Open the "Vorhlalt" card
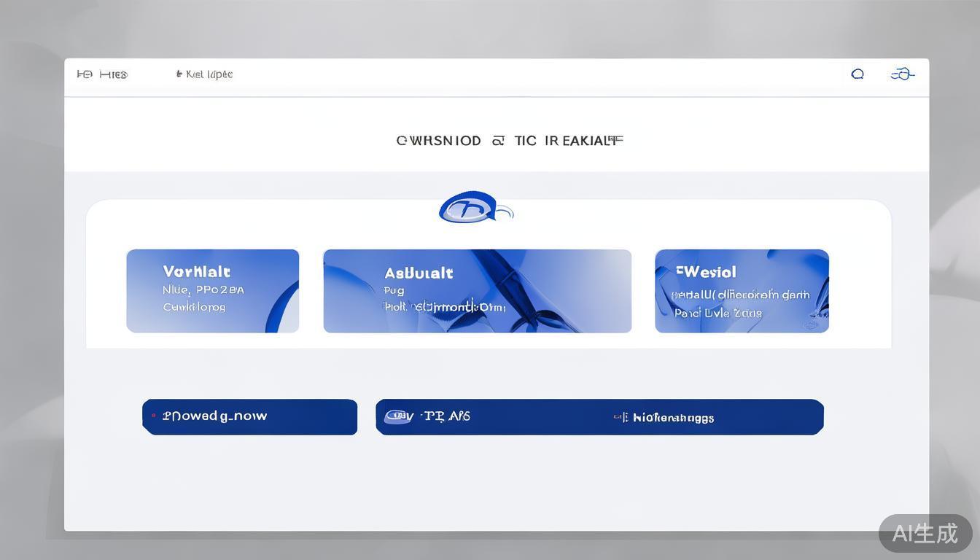The image size is (980, 560). pos(212,291)
